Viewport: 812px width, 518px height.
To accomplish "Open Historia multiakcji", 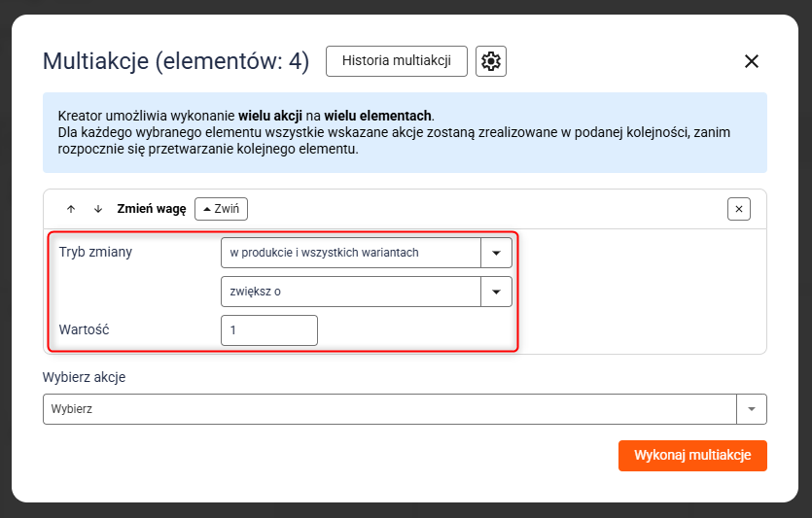I will click(x=396, y=61).
